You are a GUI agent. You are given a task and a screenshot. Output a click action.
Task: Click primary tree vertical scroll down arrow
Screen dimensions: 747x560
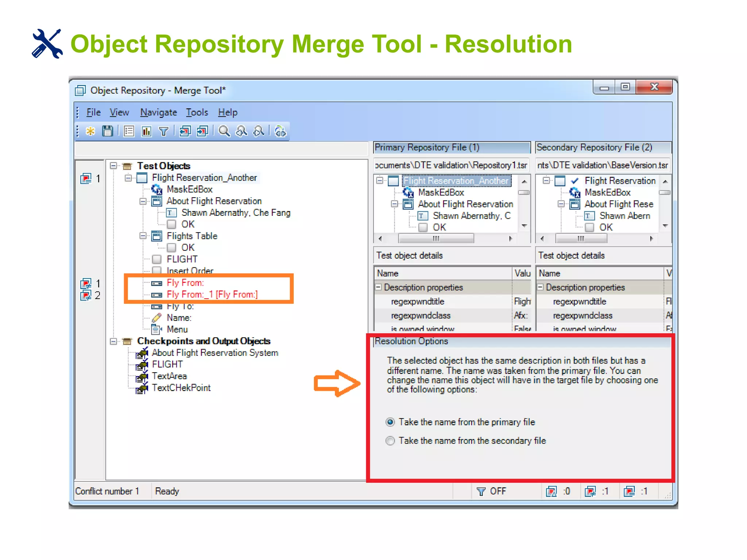(524, 226)
